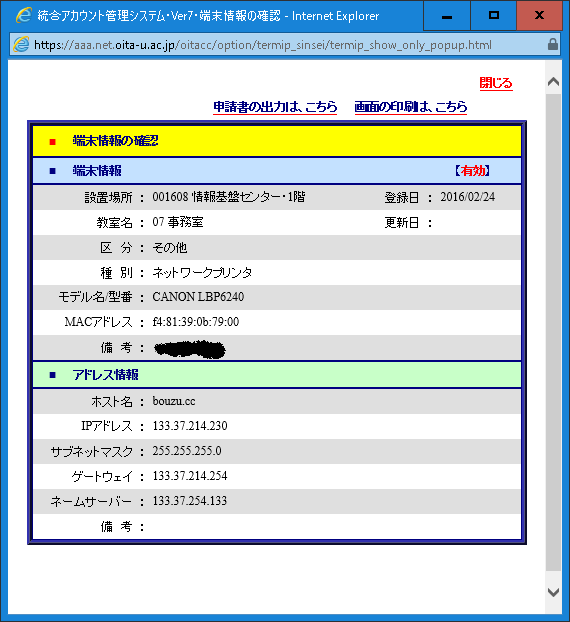This screenshot has width=570, height=622.
Task: Open the 申請書の出力は、こちら link
Action: (275, 107)
